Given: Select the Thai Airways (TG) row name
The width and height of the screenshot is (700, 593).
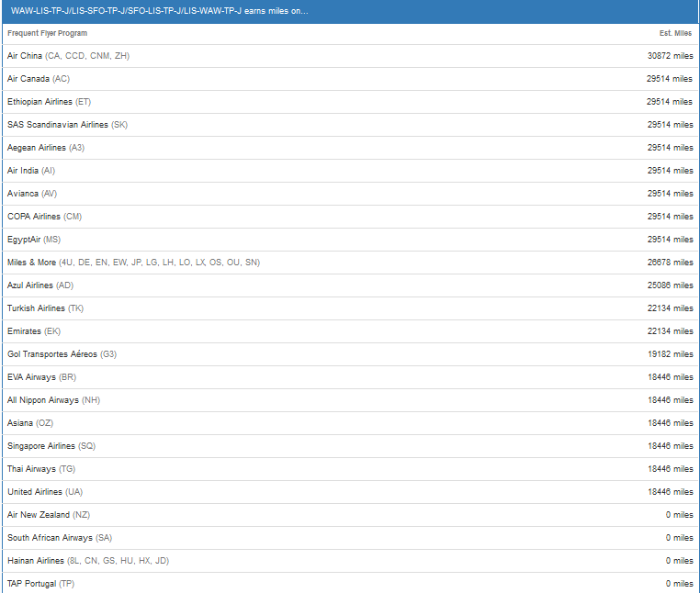Looking at the screenshot, I should coord(41,469).
